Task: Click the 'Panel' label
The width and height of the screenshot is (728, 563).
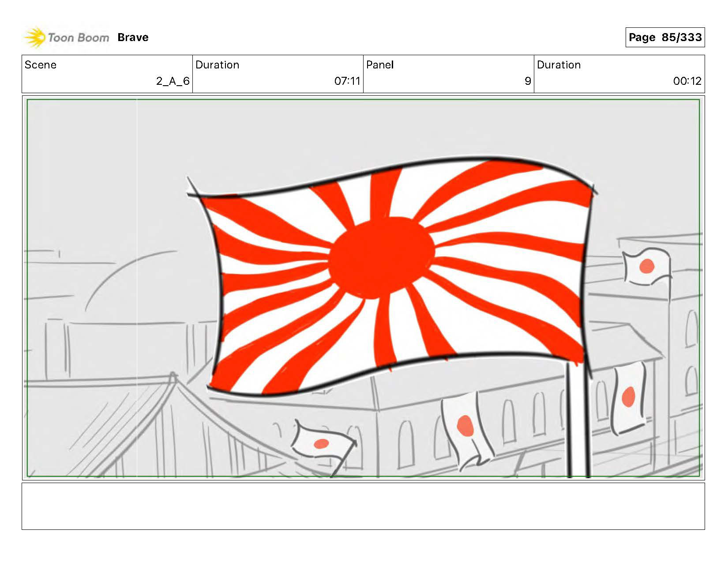Action: pos(380,65)
